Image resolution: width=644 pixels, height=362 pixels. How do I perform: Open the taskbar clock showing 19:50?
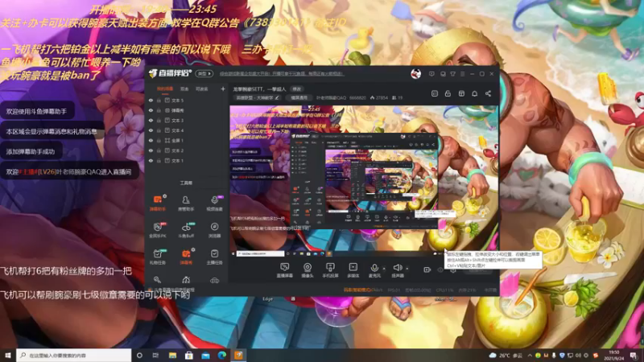tap(614, 356)
